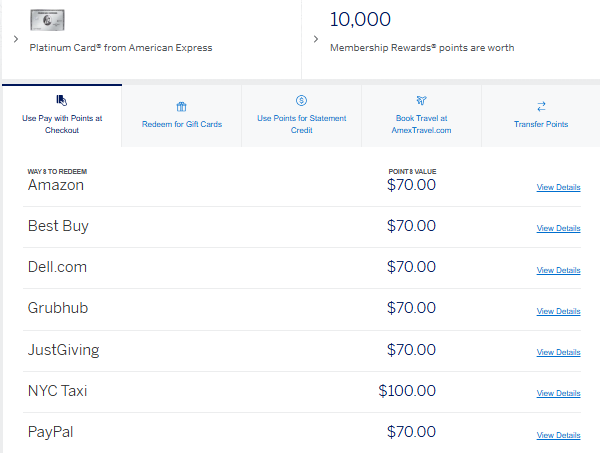View Details for JustGiving row
Viewport: 600px width, 453px height.
[x=558, y=352]
